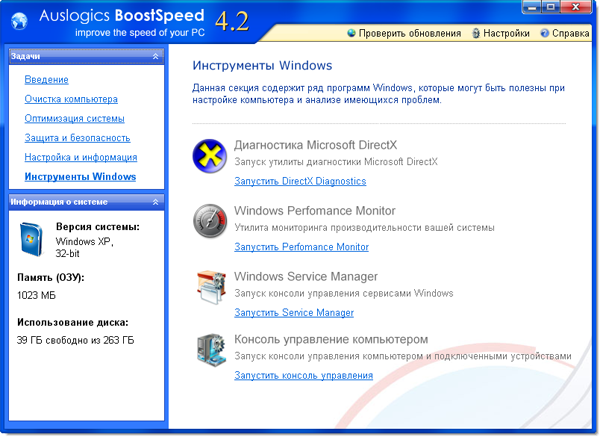
Task: Collapse the Информация о системе panel
Action: (x=155, y=202)
